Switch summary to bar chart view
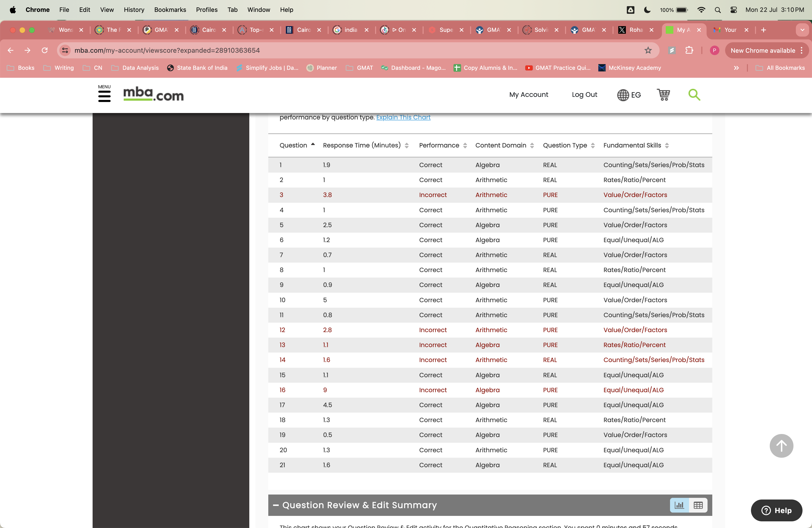 click(679, 505)
